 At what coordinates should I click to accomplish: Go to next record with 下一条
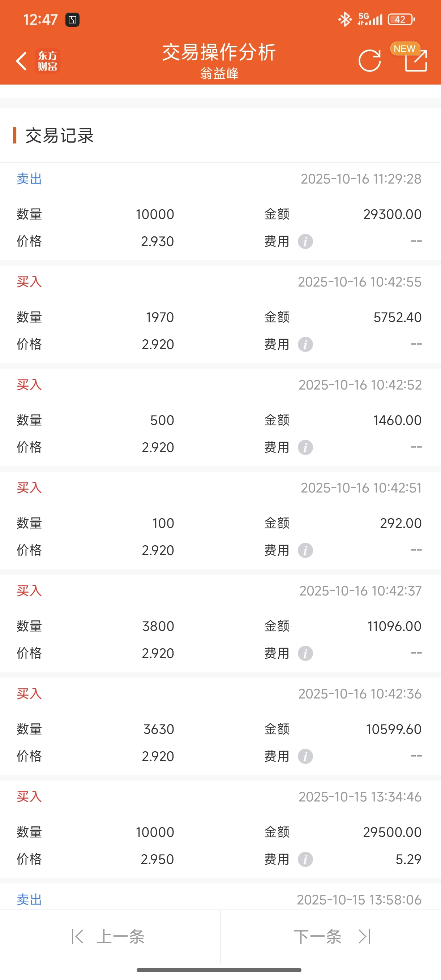click(331, 937)
